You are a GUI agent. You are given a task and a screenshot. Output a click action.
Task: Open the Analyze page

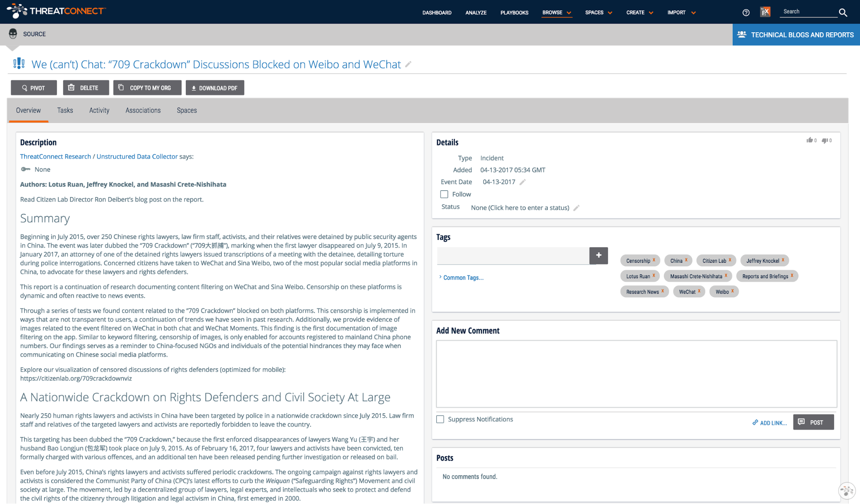[x=476, y=12]
